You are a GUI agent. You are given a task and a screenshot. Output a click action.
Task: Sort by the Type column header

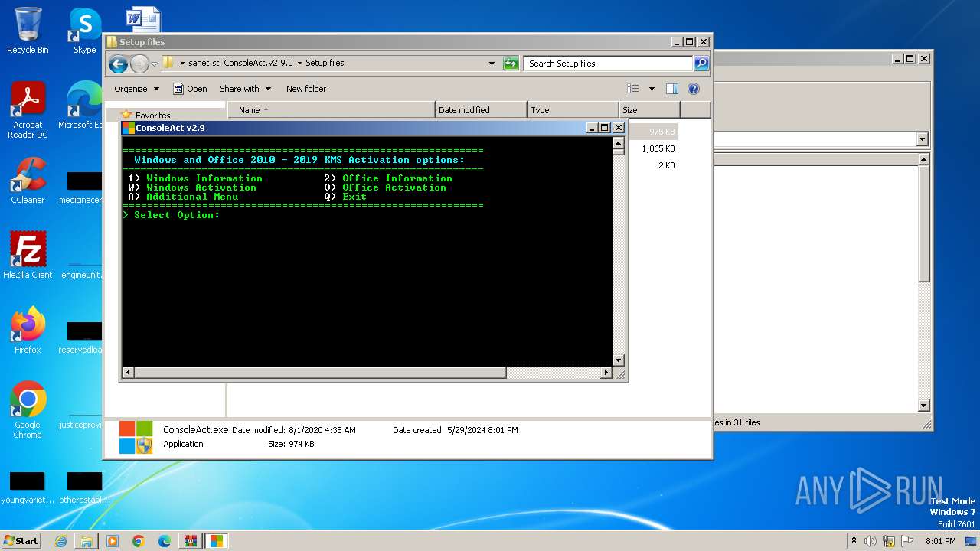pos(573,110)
